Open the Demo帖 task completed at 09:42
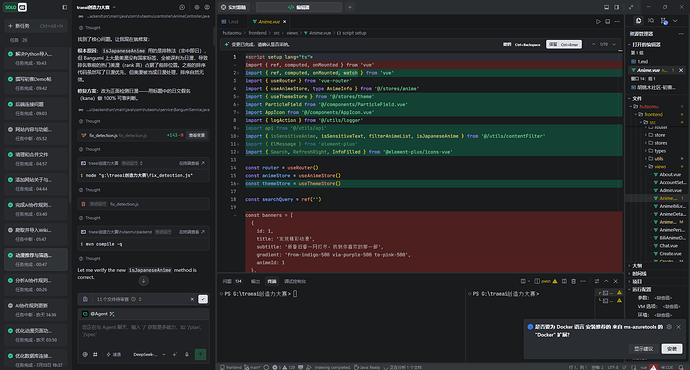The image size is (690, 370). coord(36,83)
